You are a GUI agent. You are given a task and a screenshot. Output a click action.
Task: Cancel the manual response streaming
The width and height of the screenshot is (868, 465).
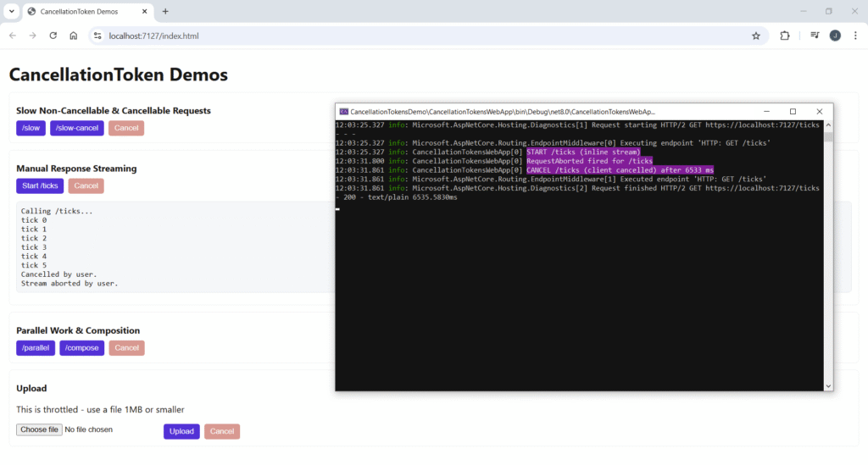pyautogui.click(x=86, y=185)
